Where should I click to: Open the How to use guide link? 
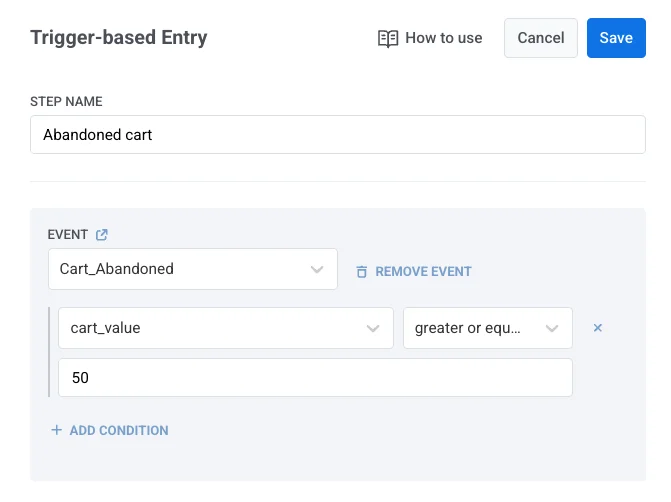coord(443,38)
